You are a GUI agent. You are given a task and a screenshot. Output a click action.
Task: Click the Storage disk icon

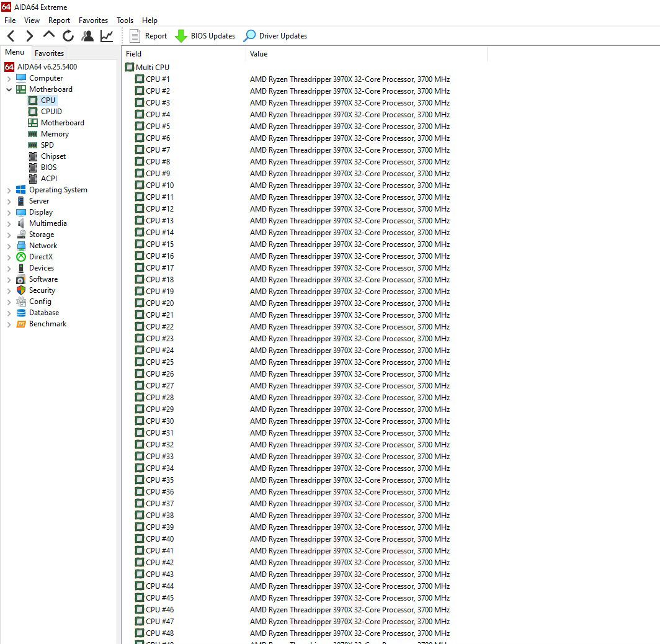click(21, 235)
